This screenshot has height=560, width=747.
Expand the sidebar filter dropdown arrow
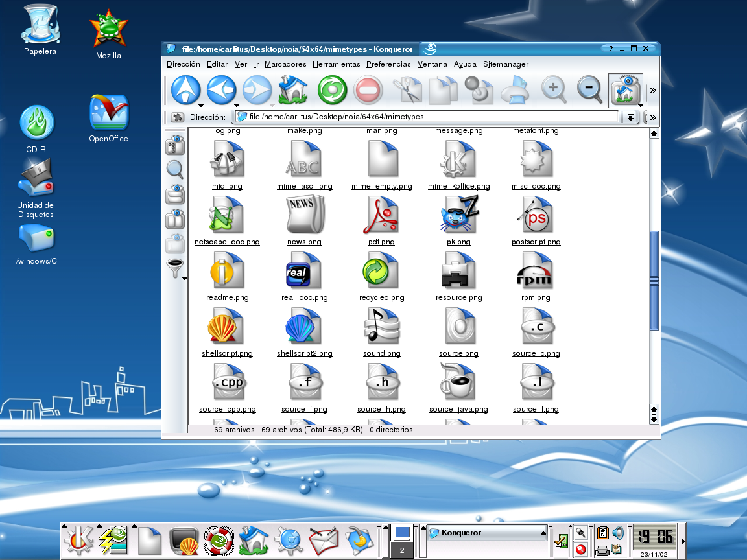(184, 278)
